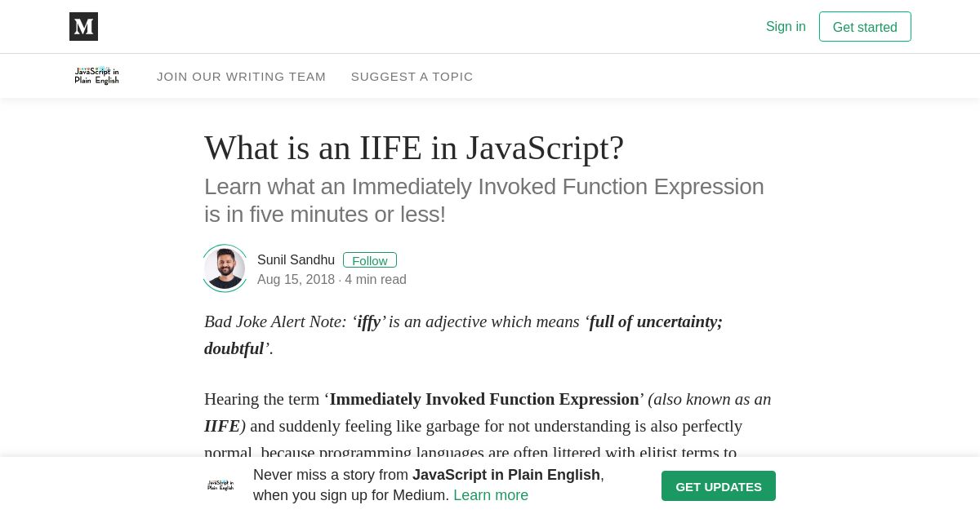Click the small publication logo in bottom banner
The image size is (980, 514).
pos(220,485)
